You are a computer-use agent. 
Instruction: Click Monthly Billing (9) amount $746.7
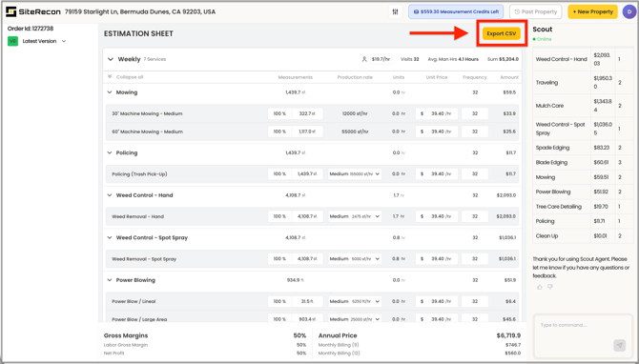pyautogui.click(x=513, y=345)
